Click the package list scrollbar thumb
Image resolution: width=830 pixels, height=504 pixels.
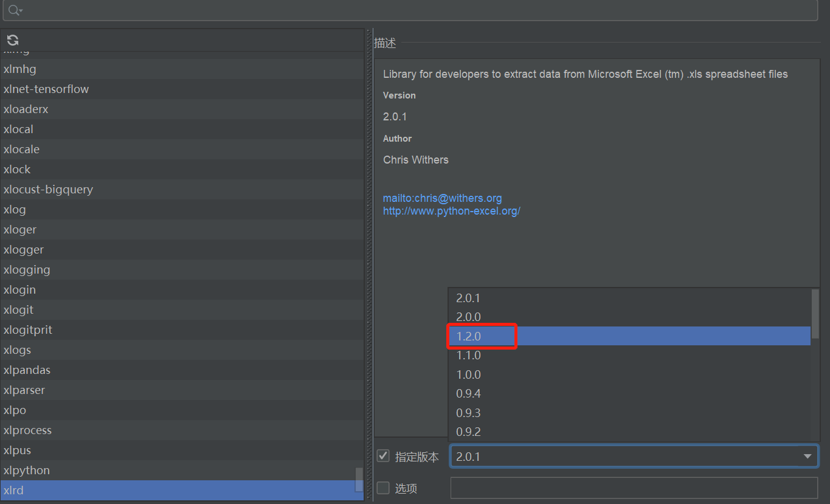point(359,479)
